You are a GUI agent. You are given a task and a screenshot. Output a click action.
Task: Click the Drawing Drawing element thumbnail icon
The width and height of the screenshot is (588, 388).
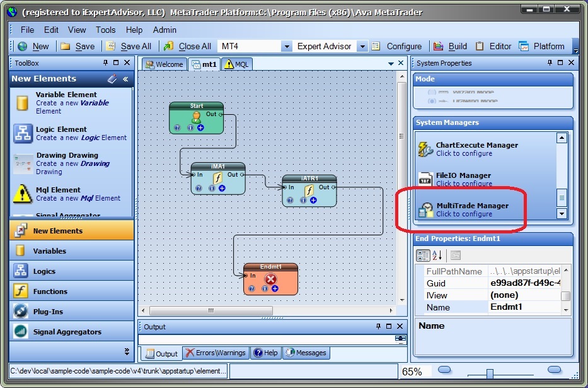click(23, 164)
